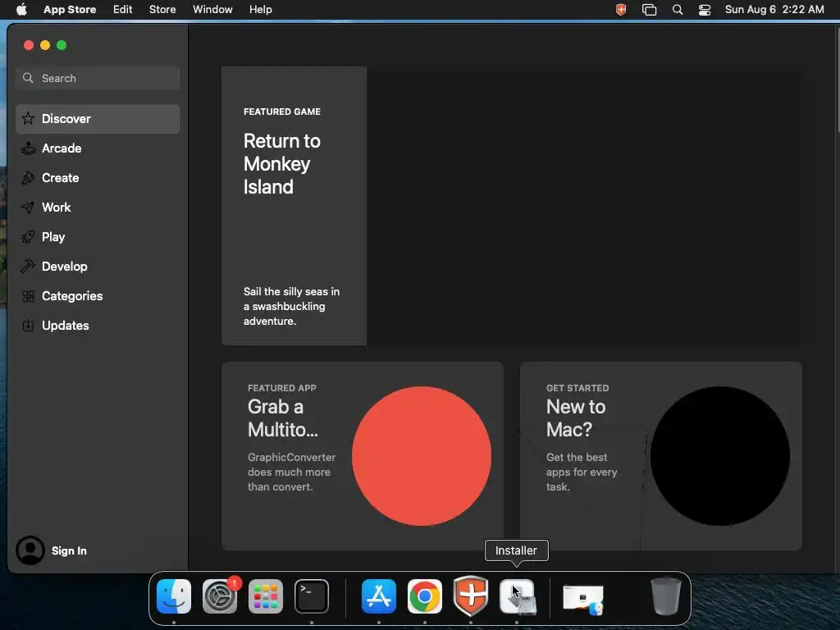Click the red circle GraphicConverter artwork

tap(422, 456)
